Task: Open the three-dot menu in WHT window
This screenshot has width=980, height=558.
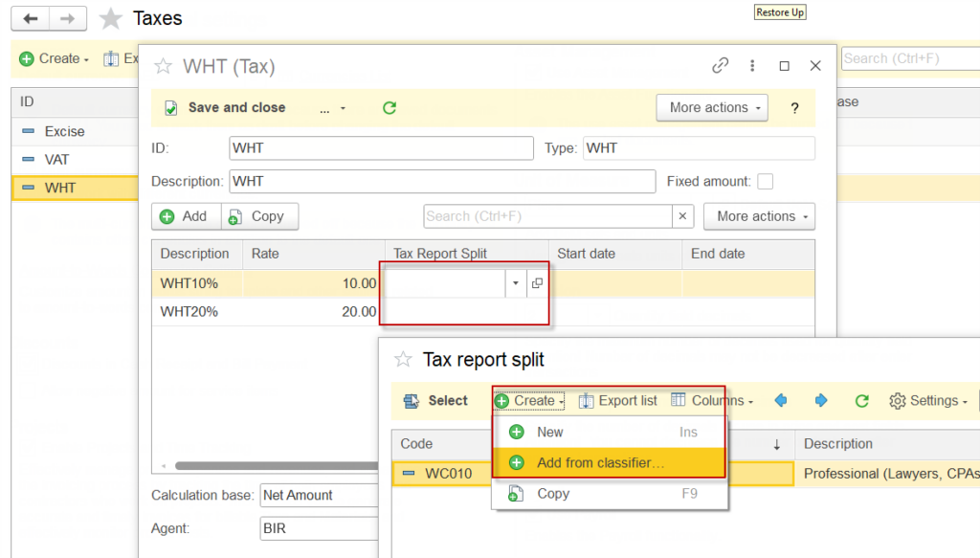Action: (x=752, y=66)
